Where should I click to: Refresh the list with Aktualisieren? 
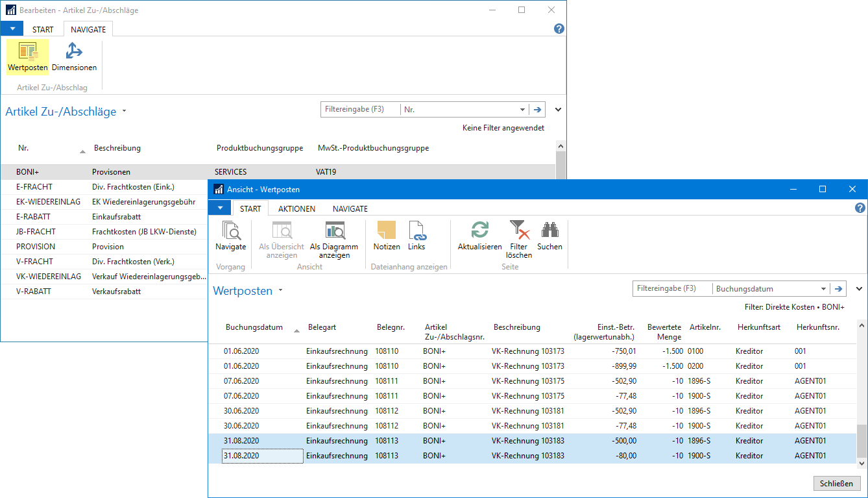[x=479, y=237]
